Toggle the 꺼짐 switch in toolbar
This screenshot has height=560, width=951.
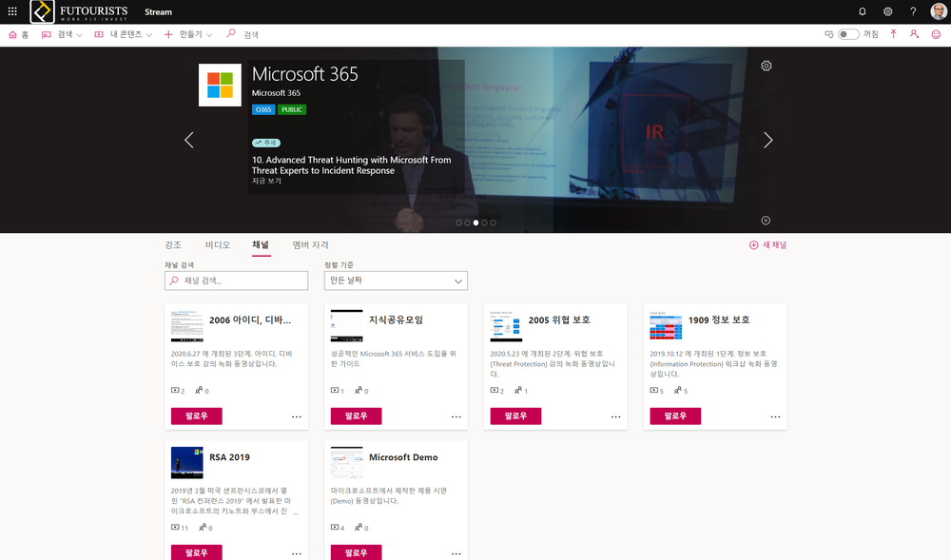pyautogui.click(x=847, y=34)
